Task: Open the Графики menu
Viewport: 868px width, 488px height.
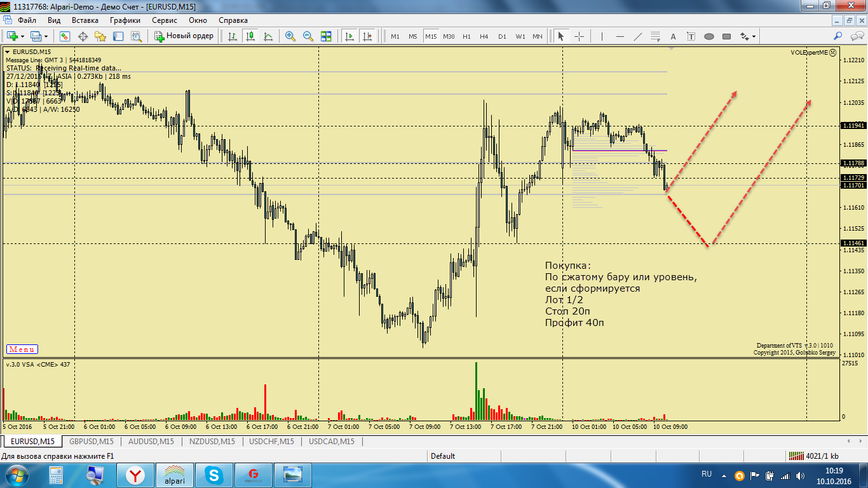Action: click(x=125, y=20)
